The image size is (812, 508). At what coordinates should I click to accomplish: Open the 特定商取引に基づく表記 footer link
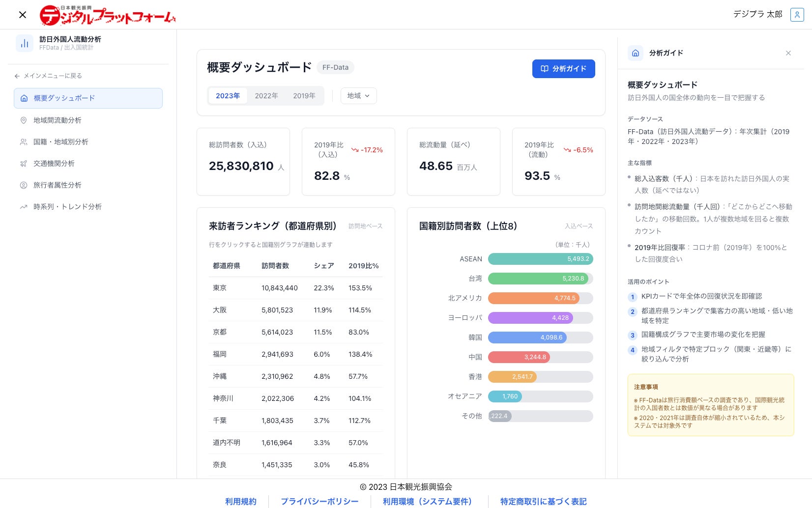point(544,501)
